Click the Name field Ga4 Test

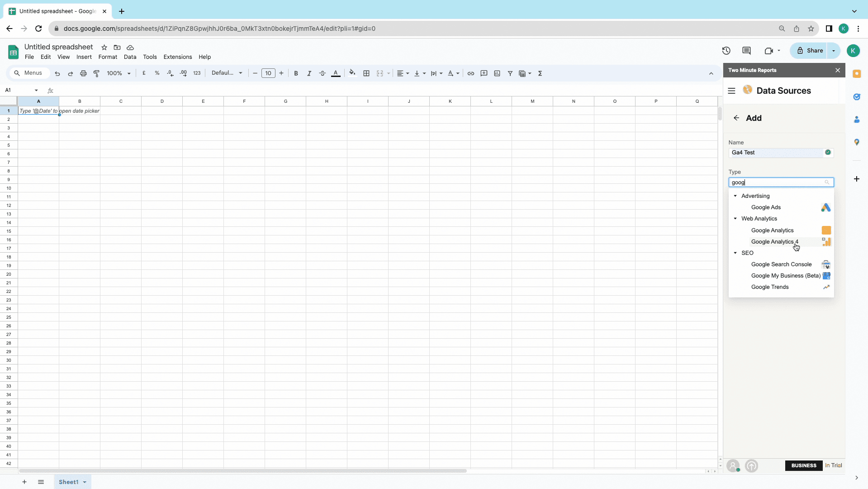781,153
